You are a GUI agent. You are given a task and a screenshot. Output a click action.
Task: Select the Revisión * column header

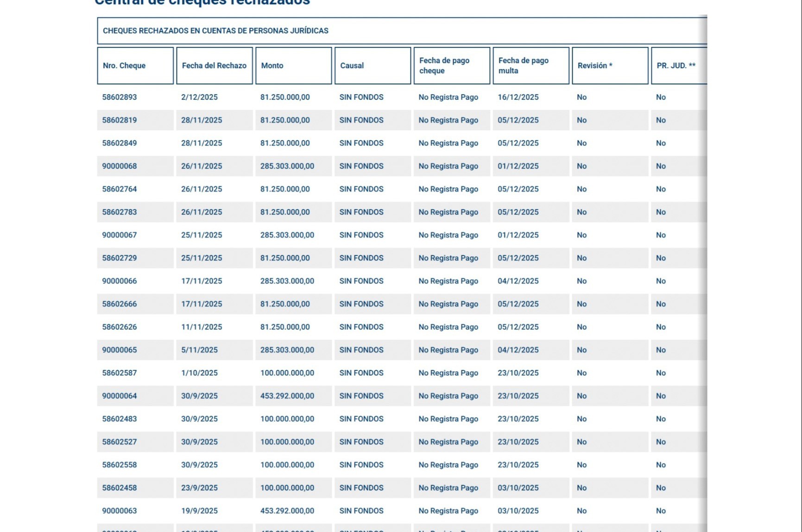coord(610,65)
